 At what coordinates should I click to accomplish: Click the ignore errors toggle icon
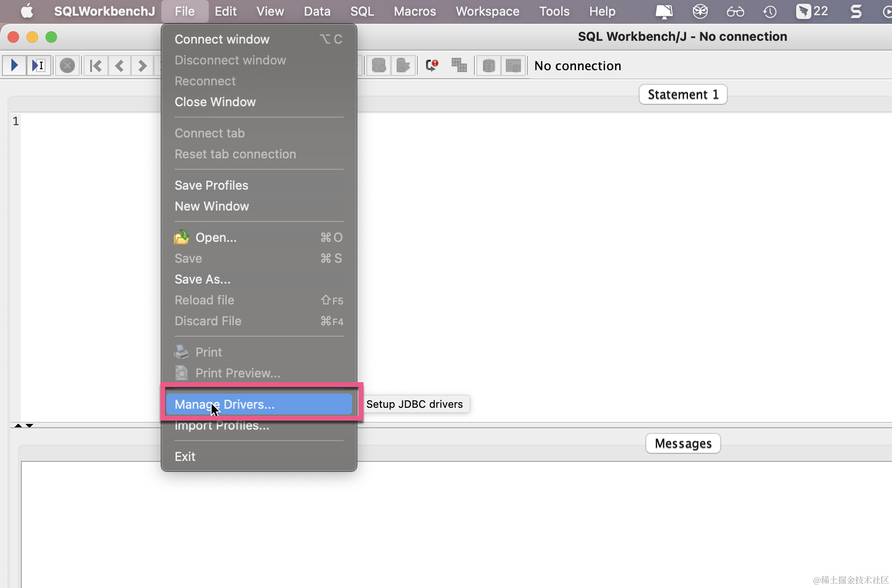[432, 65]
